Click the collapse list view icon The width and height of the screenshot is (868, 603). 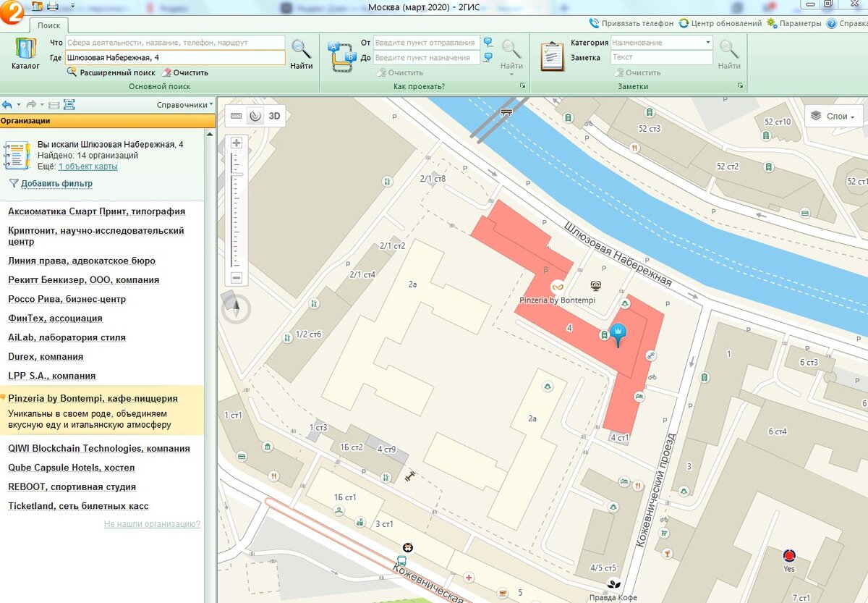(x=54, y=104)
